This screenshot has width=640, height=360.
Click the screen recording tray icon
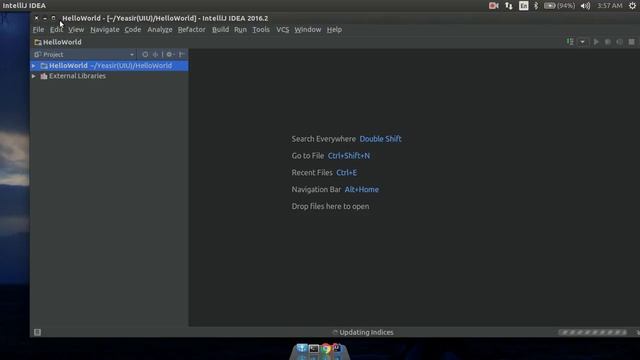click(493, 6)
